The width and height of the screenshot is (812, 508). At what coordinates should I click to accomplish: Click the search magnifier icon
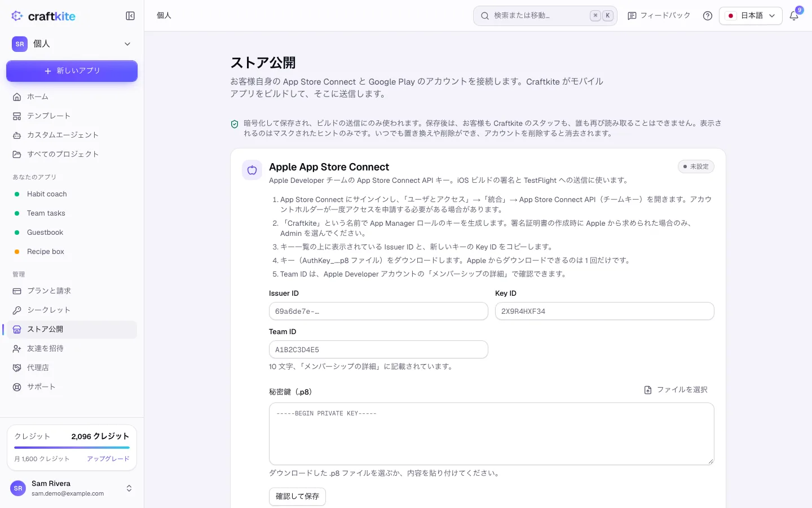point(485,16)
